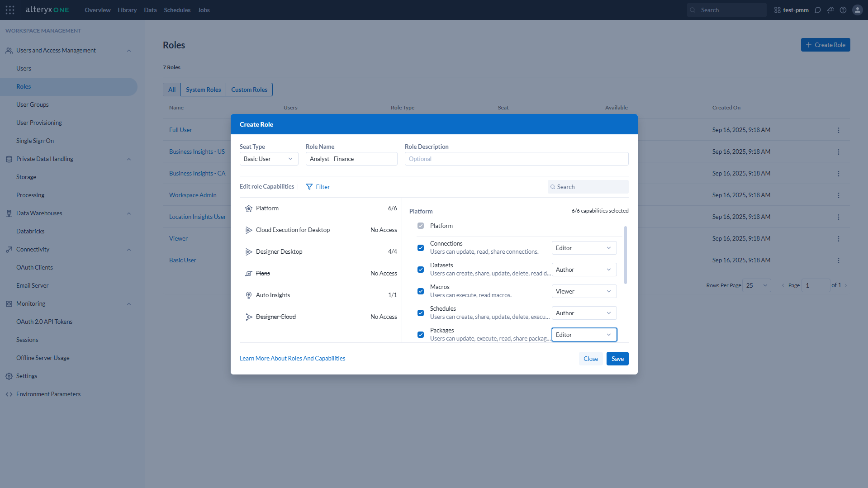Save the new role
Image resolution: width=868 pixels, height=488 pixels.
tap(617, 359)
